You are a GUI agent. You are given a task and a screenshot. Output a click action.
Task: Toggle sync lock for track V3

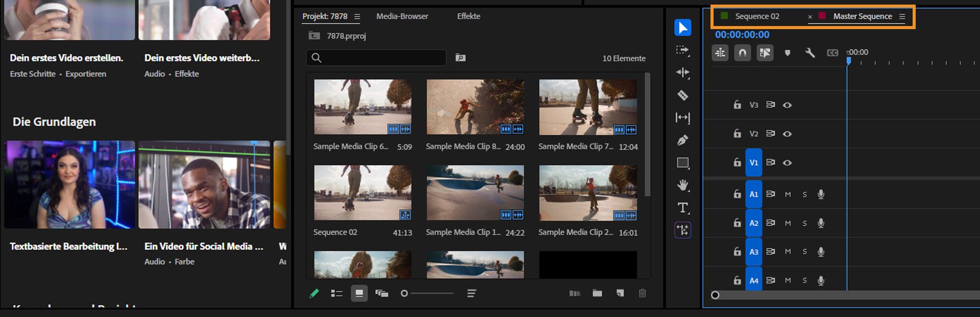click(x=771, y=105)
